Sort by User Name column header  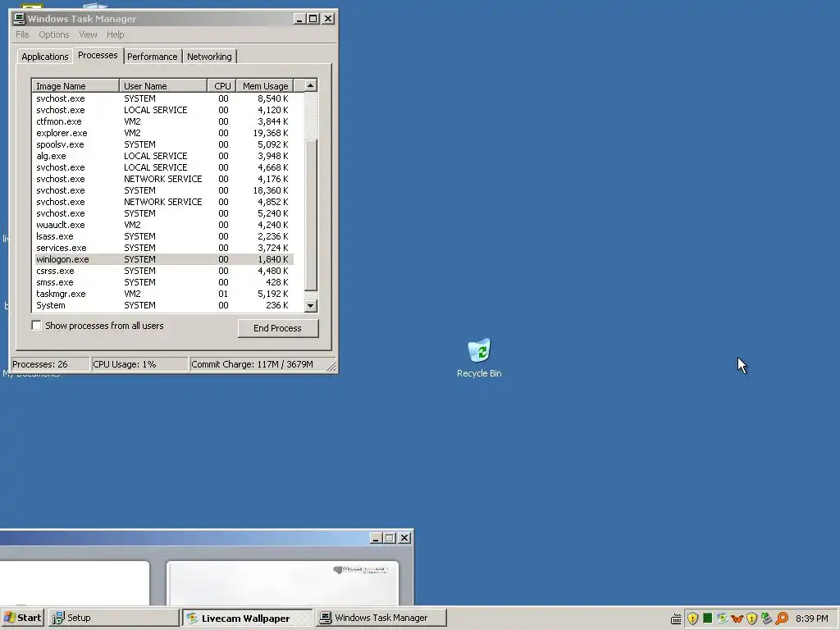coord(163,85)
